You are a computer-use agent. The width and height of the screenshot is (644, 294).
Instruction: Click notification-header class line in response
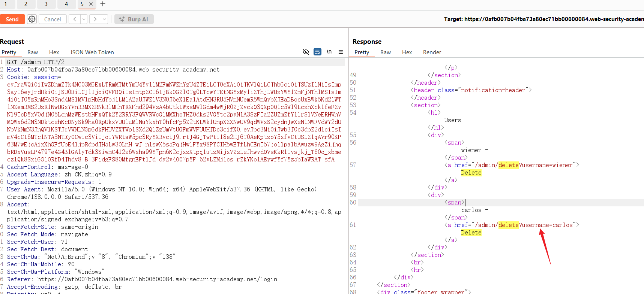tap(471, 90)
